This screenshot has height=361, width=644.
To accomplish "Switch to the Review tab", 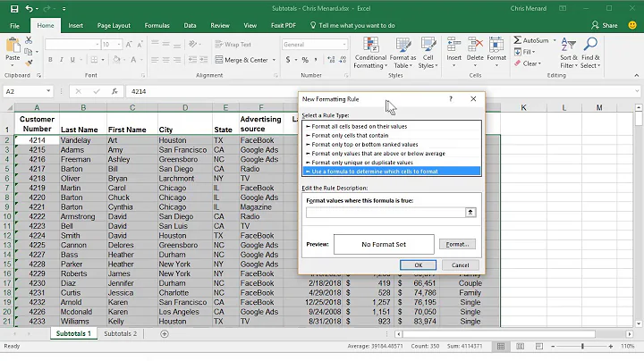I will 220,25.
